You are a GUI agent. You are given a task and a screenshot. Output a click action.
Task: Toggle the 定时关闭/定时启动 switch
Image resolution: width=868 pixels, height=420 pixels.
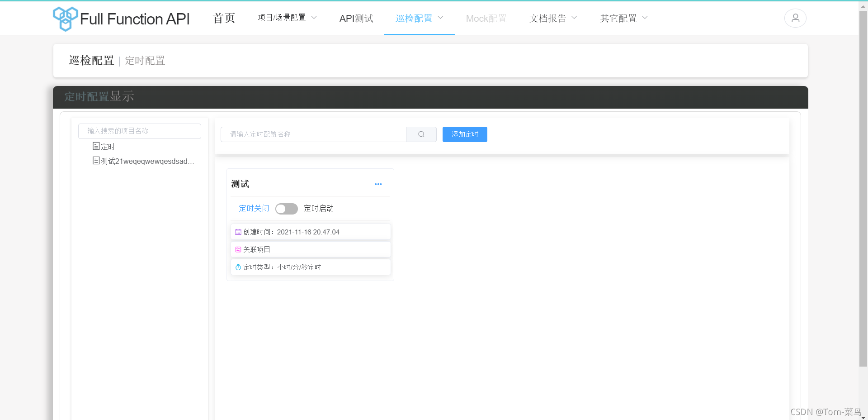[287, 209]
